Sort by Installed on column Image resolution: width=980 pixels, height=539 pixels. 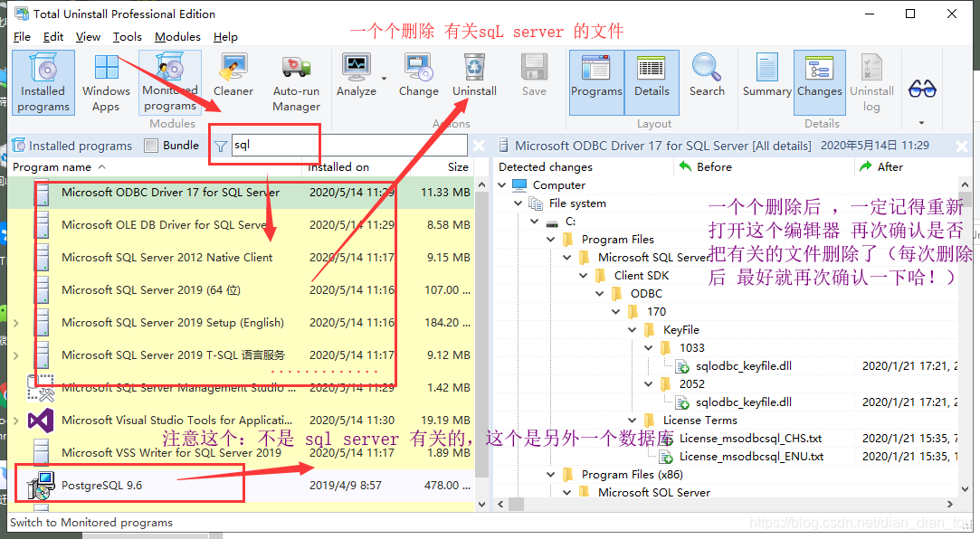(x=356, y=166)
